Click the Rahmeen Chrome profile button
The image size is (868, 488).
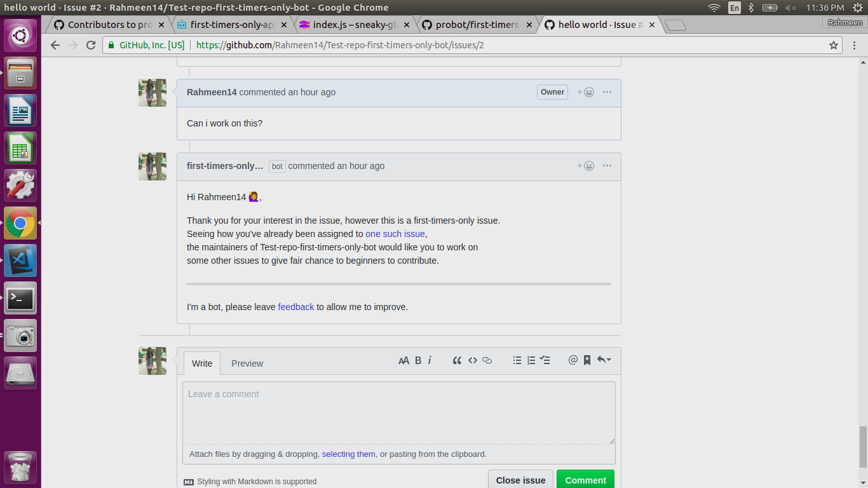pos(844,22)
